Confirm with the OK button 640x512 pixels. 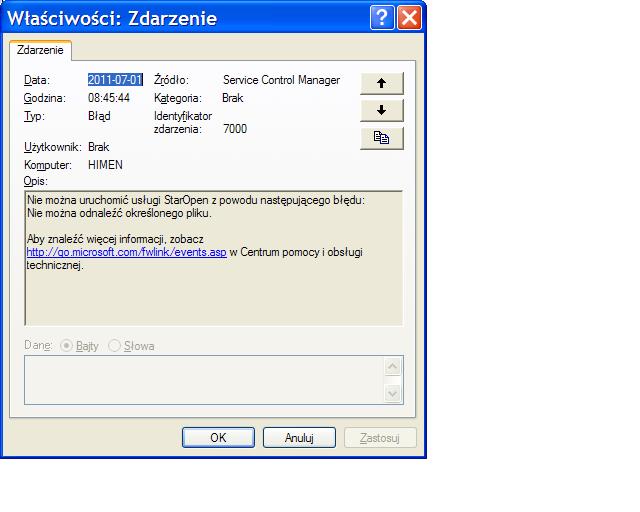218,438
